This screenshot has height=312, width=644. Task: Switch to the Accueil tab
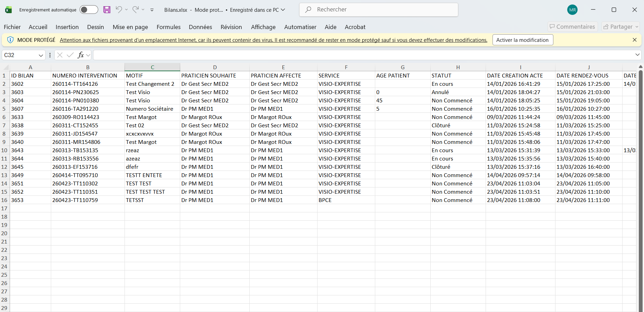pos(38,27)
